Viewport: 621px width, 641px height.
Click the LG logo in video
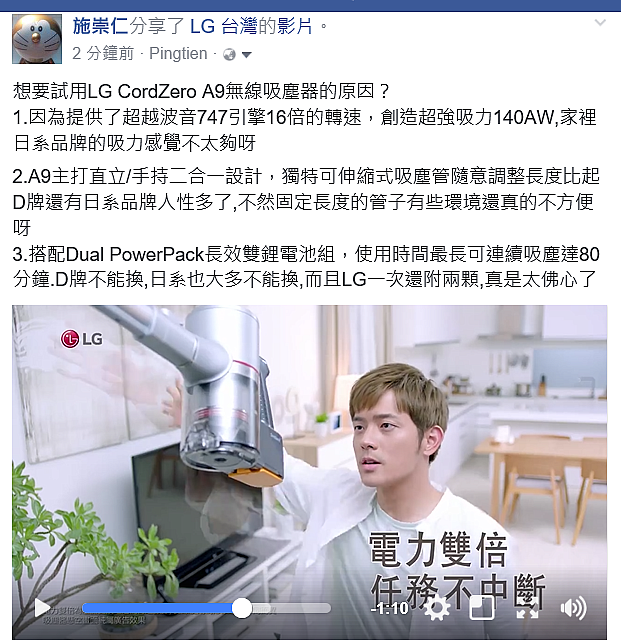coord(82,339)
